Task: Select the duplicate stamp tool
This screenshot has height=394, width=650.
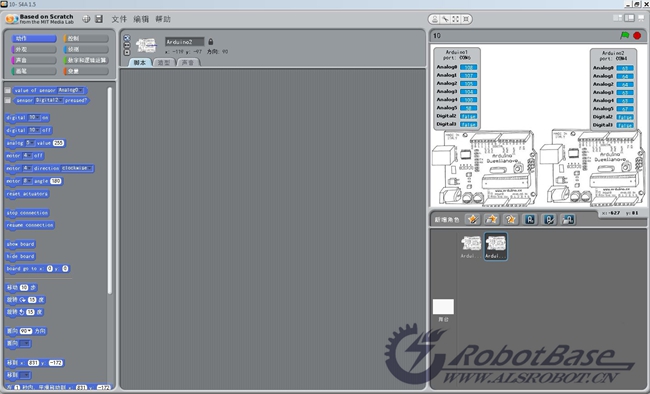Action: (434, 19)
